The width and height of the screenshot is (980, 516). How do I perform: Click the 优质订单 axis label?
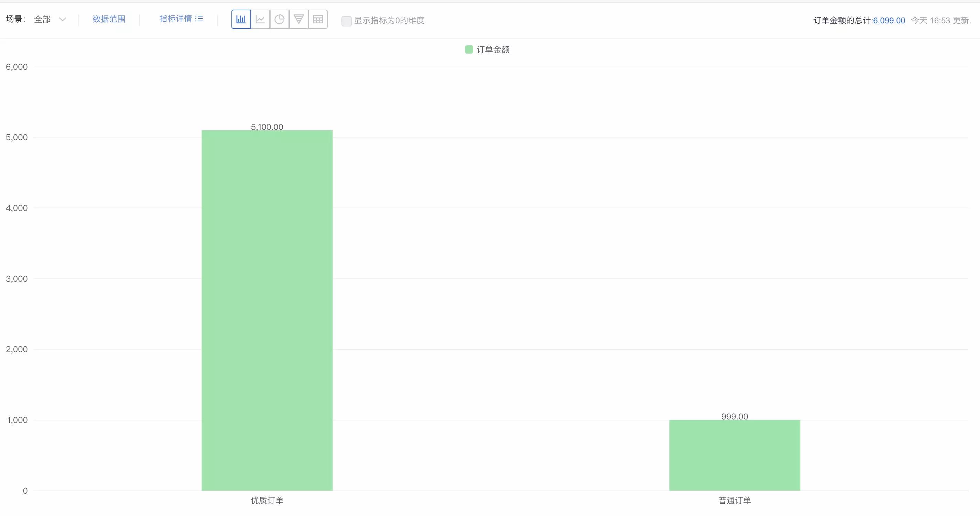[x=267, y=501]
